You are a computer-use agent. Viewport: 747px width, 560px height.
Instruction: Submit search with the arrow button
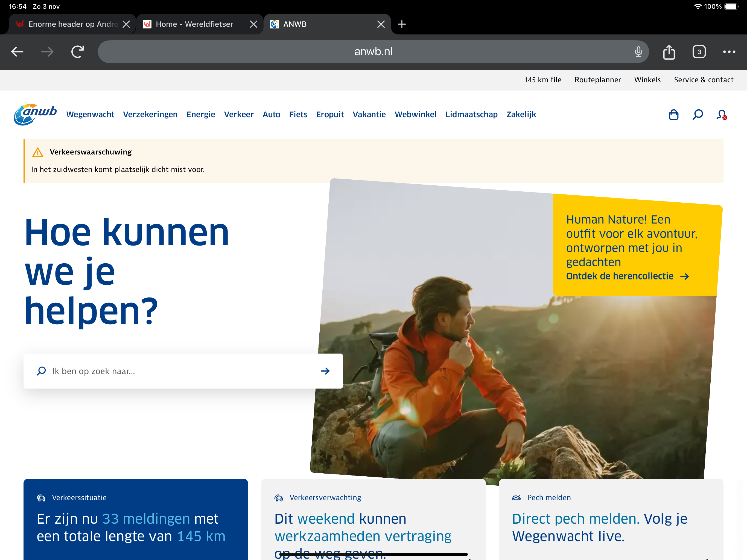pos(325,371)
